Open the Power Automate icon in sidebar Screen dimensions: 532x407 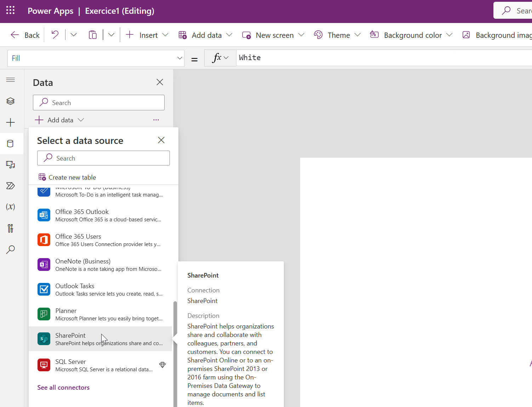[11, 186]
